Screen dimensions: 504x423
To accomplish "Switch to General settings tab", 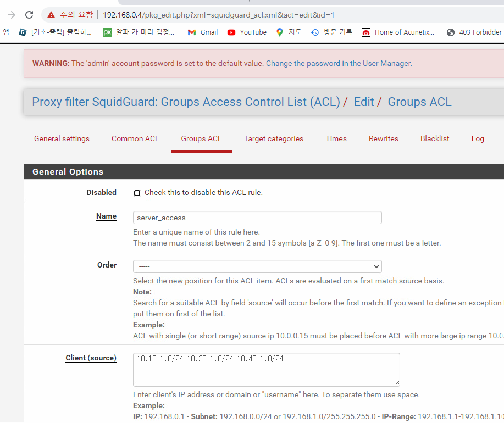I will (x=62, y=138).
